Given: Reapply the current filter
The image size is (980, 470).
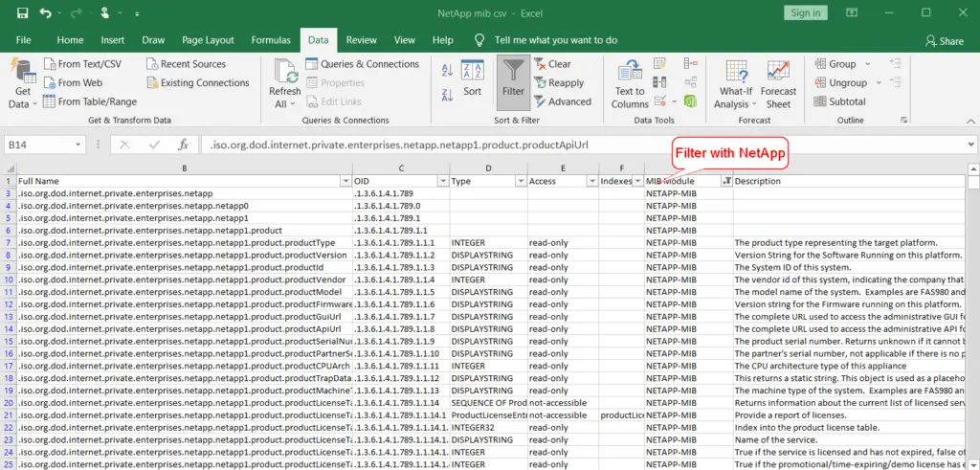Looking at the screenshot, I should (559, 82).
